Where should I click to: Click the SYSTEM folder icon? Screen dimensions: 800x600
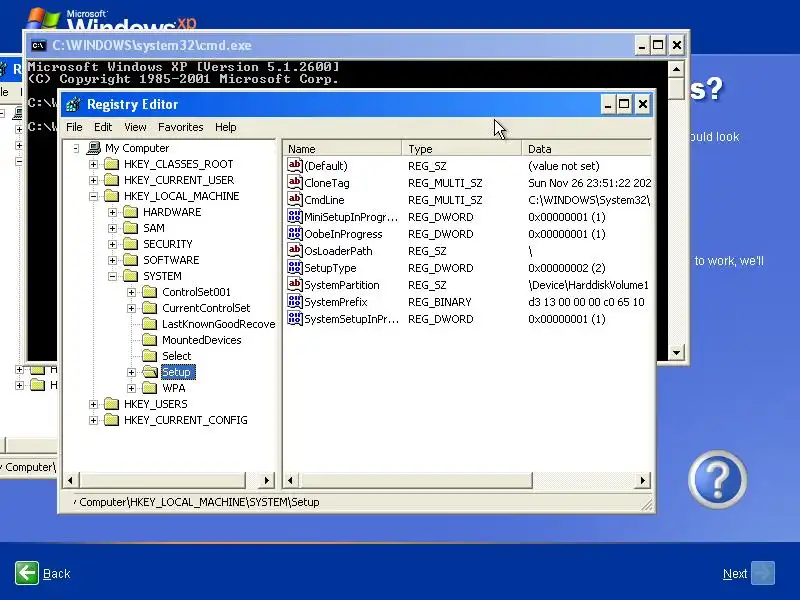[131, 276]
